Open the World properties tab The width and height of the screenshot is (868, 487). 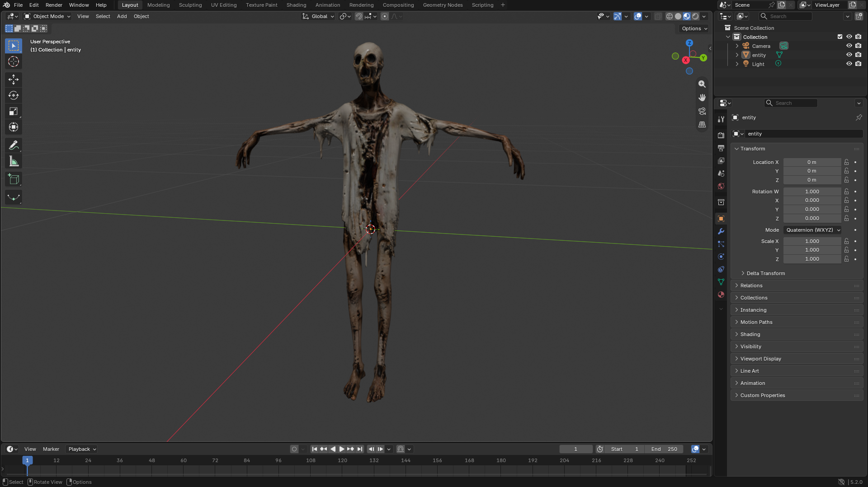click(x=721, y=186)
